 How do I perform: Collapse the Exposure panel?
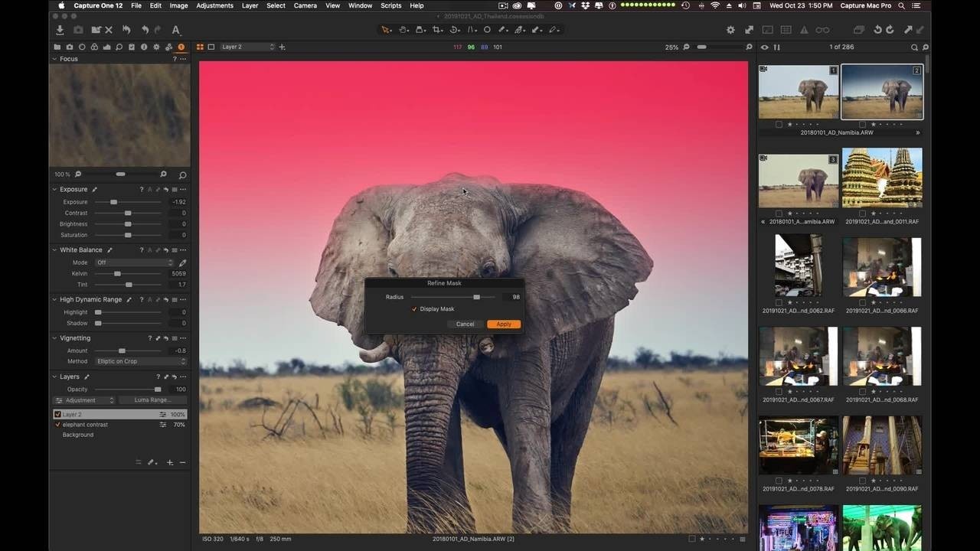(x=54, y=189)
